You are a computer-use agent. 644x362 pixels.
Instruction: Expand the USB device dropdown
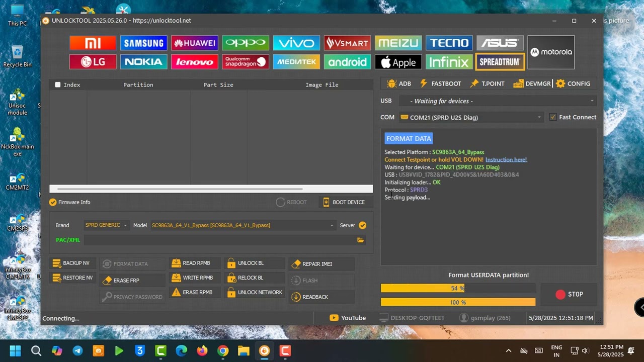(498, 101)
